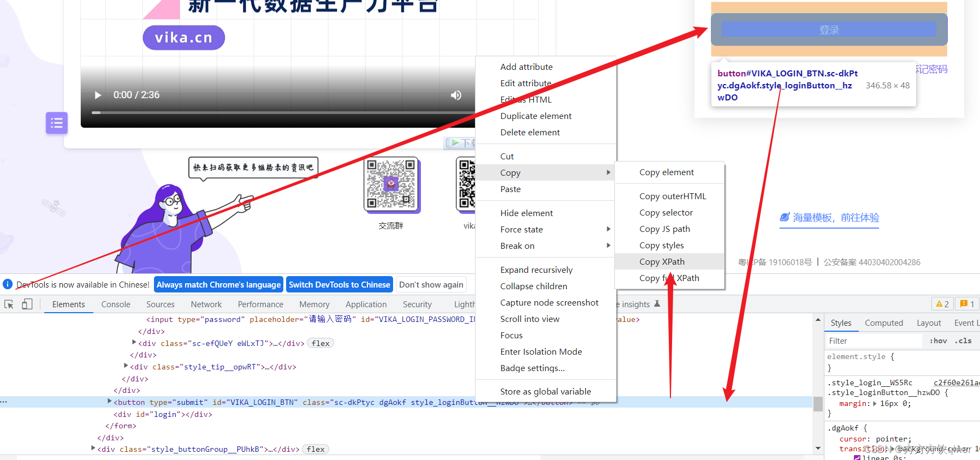Open Badge settings…
Screen dimensions: 980x460
[546, 368]
